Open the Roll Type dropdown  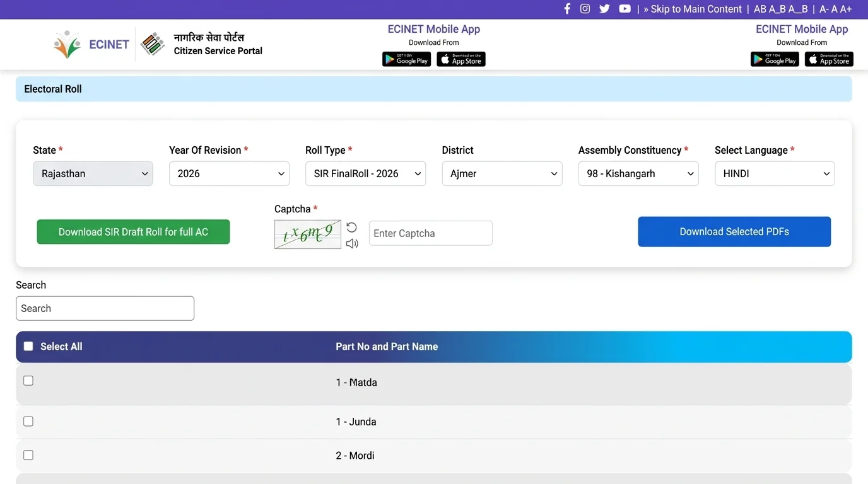pyautogui.click(x=365, y=173)
